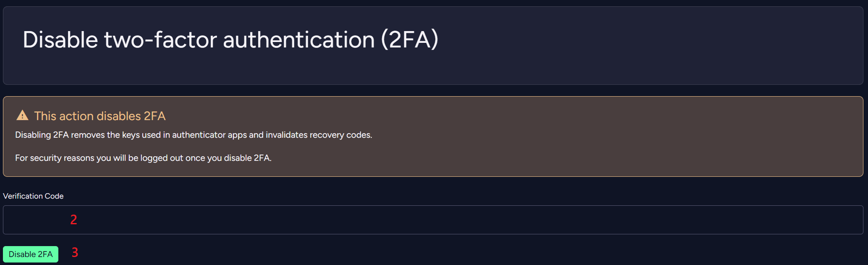Click the Verification Code label
Viewport: 868px width, 265px height.
point(33,196)
